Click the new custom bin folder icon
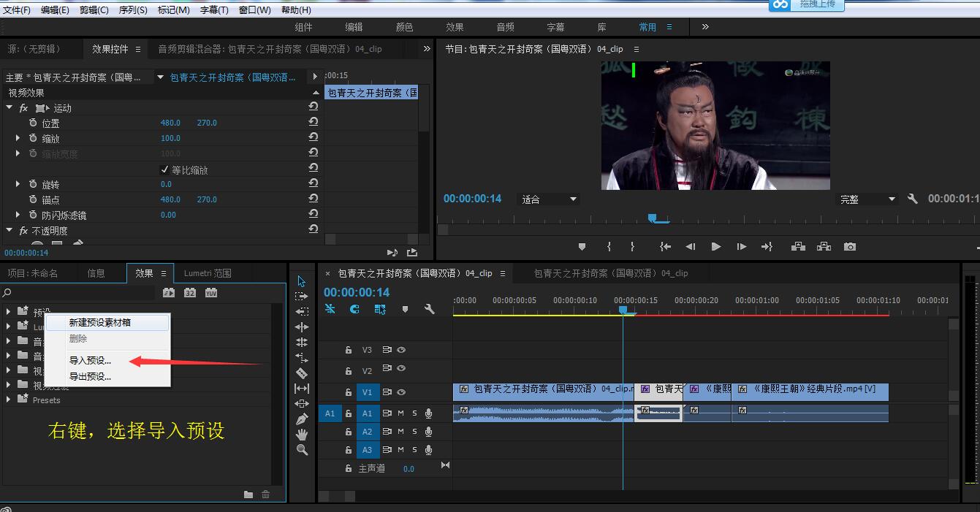Image resolution: width=980 pixels, height=512 pixels. [x=248, y=494]
